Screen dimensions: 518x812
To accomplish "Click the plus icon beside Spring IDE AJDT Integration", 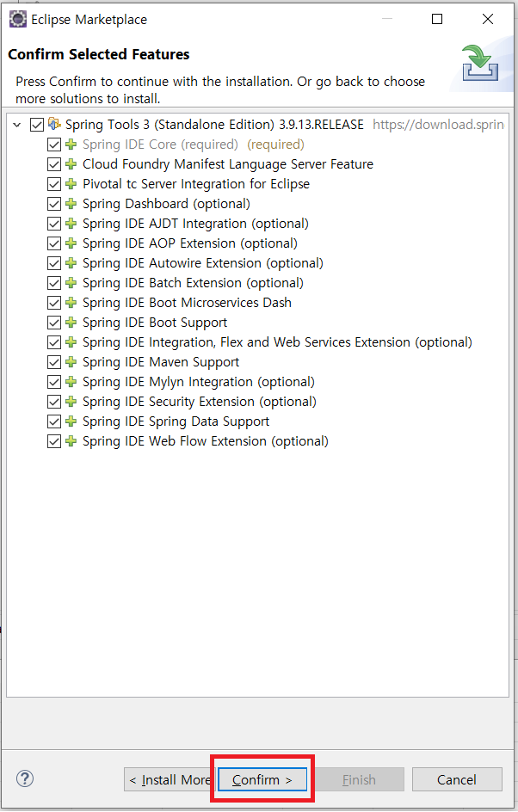I will (x=71, y=224).
